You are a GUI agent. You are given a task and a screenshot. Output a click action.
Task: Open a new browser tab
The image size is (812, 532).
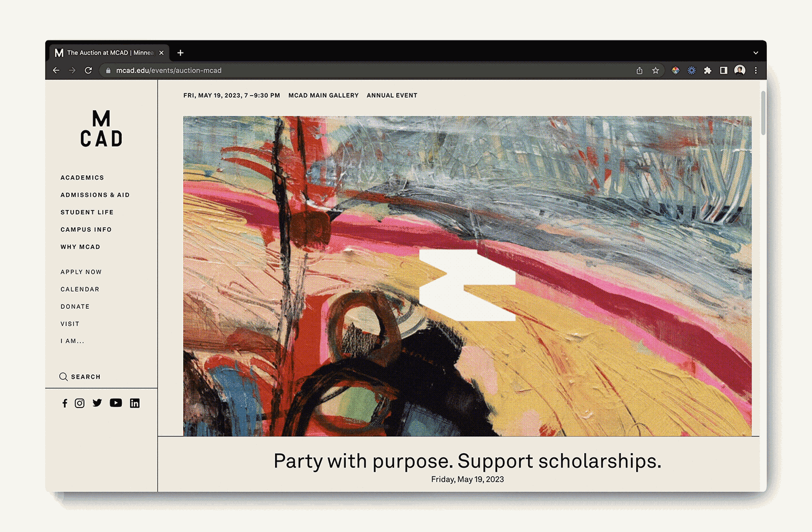point(181,53)
